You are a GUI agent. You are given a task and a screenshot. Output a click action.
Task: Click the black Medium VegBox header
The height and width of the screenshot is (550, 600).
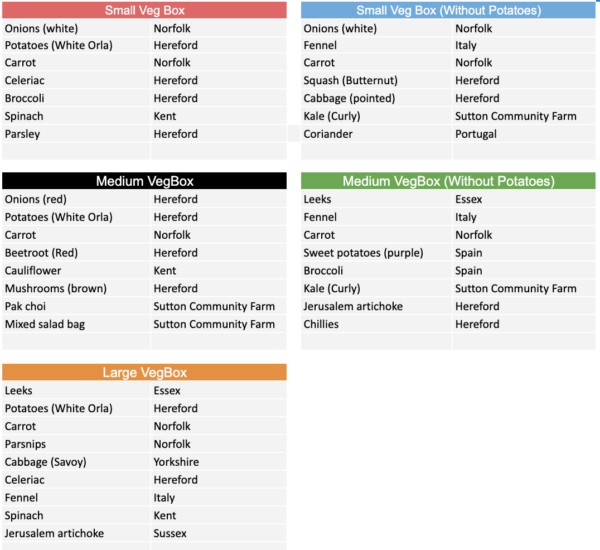[144, 181]
